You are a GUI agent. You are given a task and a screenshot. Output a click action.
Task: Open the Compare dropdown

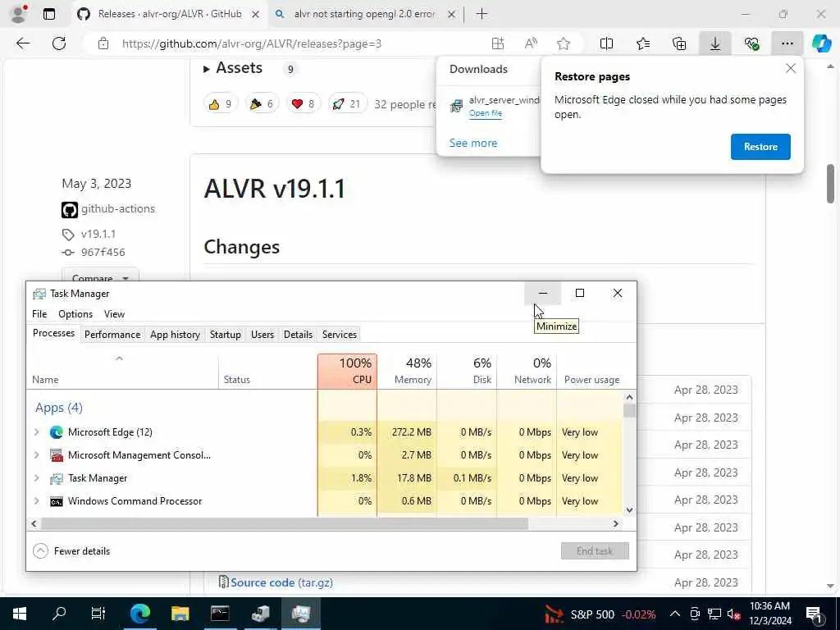coord(99,276)
